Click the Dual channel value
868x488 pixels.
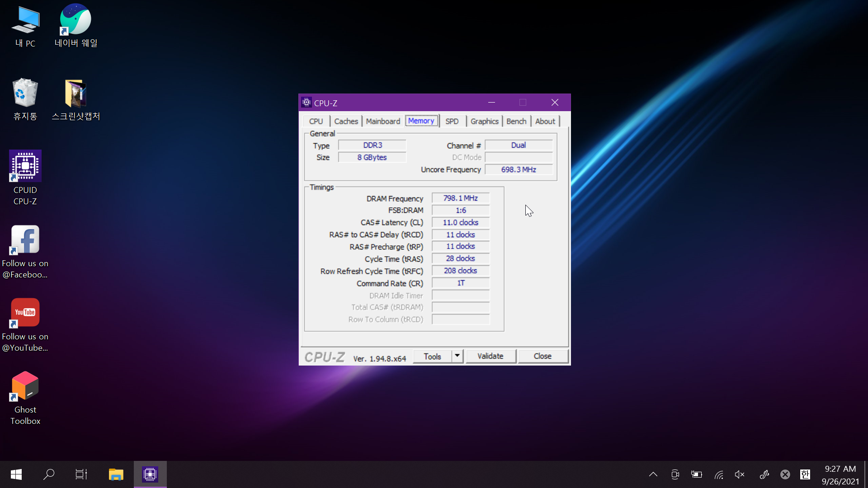[x=519, y=145]
